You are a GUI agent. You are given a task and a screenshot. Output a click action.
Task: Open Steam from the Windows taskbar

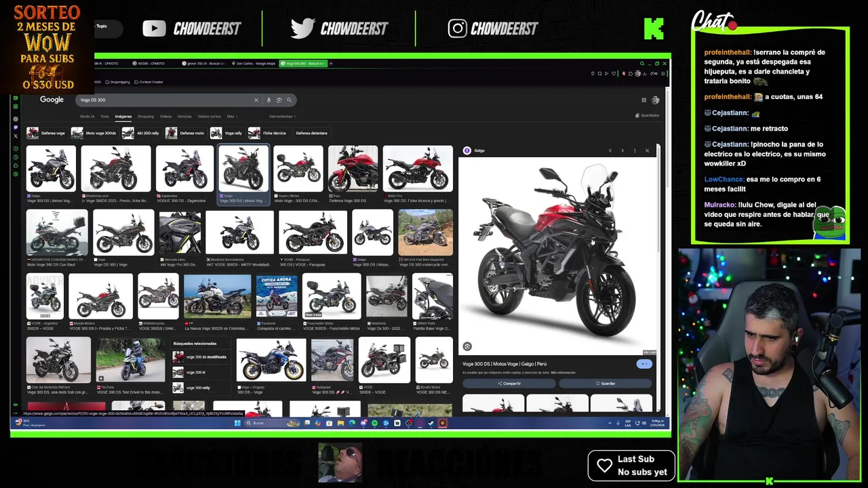click(431, 423)
